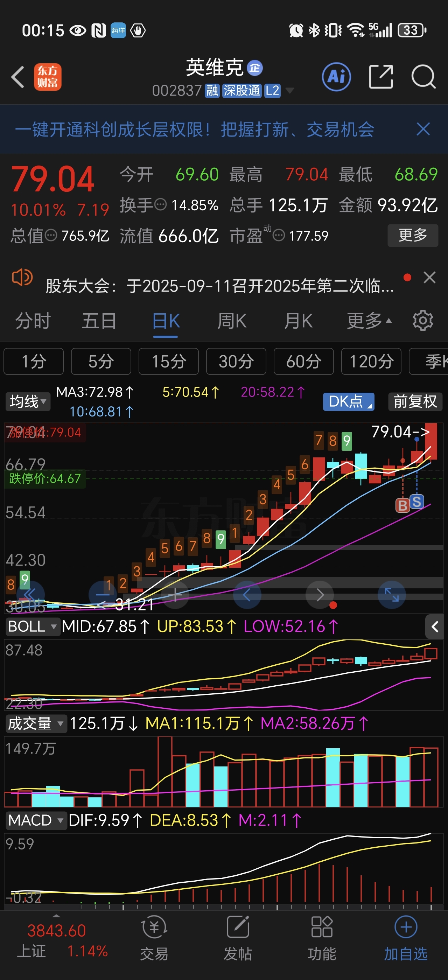Tap 更多 button in quote panel
Viewport: 448px width, 980px height.
pyautogui.click(x=413, y=235)
